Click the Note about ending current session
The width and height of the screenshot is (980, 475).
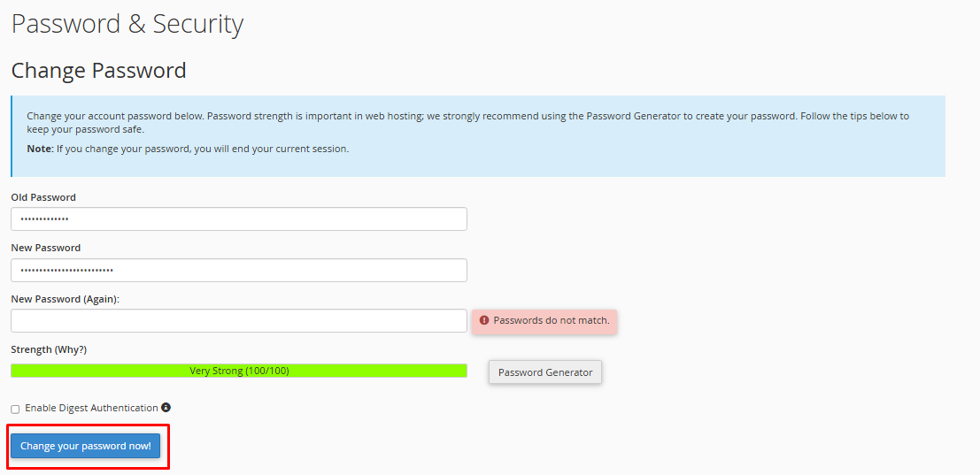tap(188, 149)
